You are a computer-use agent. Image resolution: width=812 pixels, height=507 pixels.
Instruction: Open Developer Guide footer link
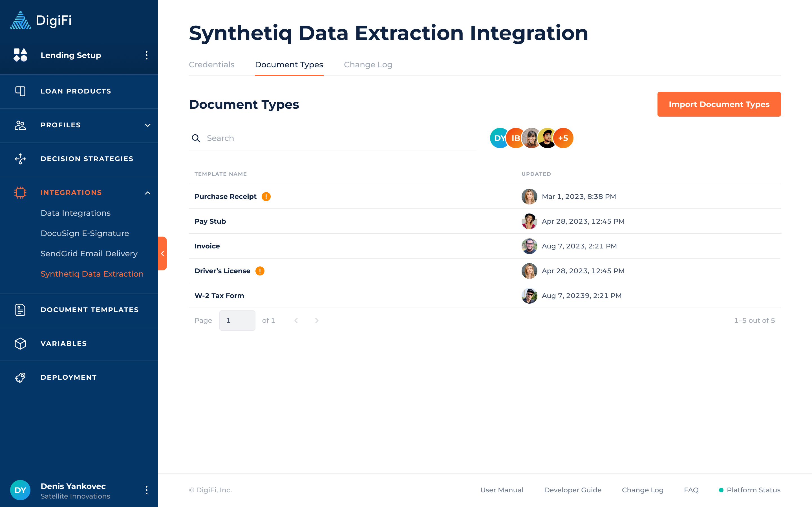point(572,490)
